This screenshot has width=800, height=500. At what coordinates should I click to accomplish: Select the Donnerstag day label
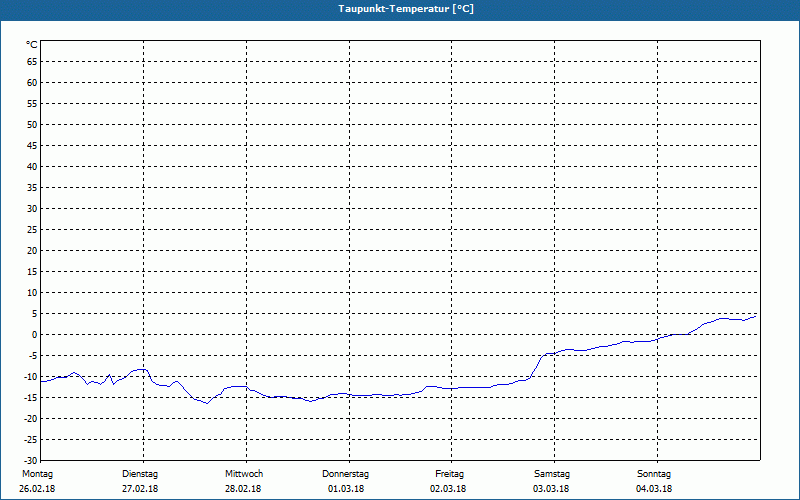(x=345, y=474)
